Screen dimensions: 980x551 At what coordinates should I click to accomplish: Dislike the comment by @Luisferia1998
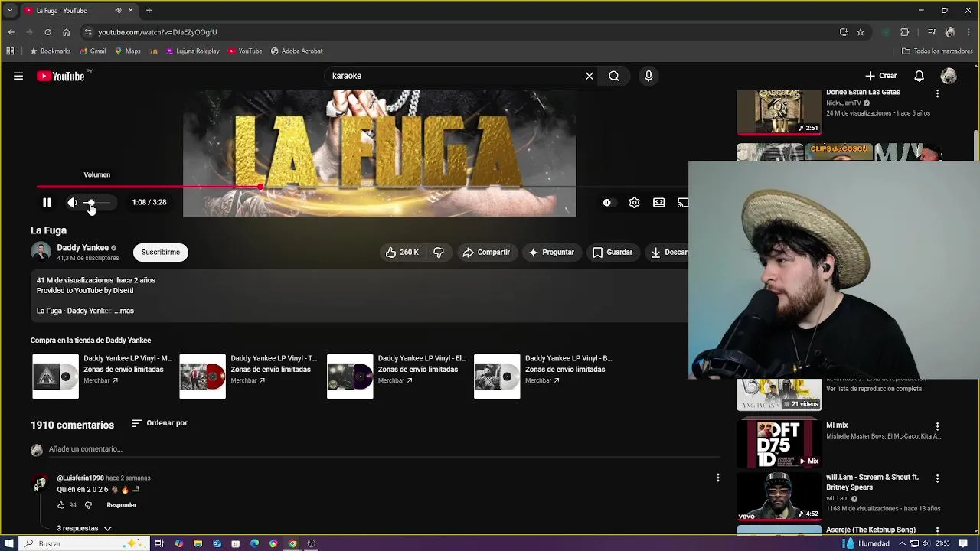tap(88, 505)
